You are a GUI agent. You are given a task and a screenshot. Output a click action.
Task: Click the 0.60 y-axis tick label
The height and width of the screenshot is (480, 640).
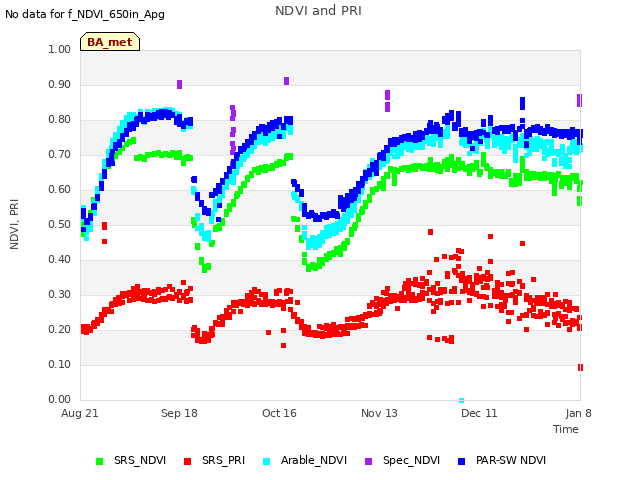pyautogui.click(x=60, y=189)
